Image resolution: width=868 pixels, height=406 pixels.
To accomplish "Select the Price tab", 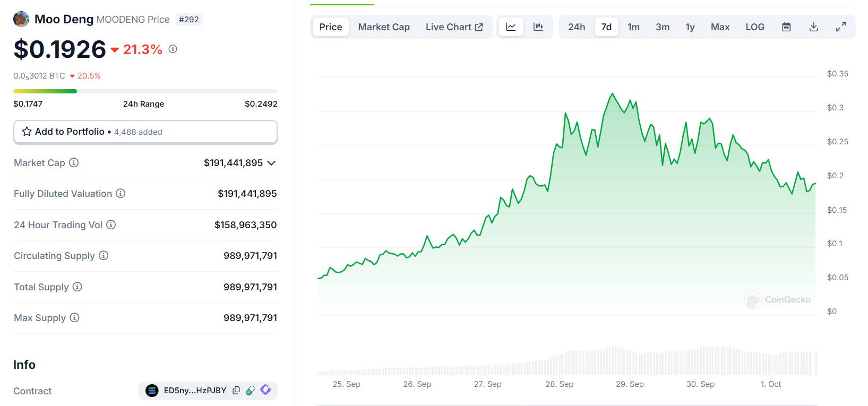I will pos(331,27).
